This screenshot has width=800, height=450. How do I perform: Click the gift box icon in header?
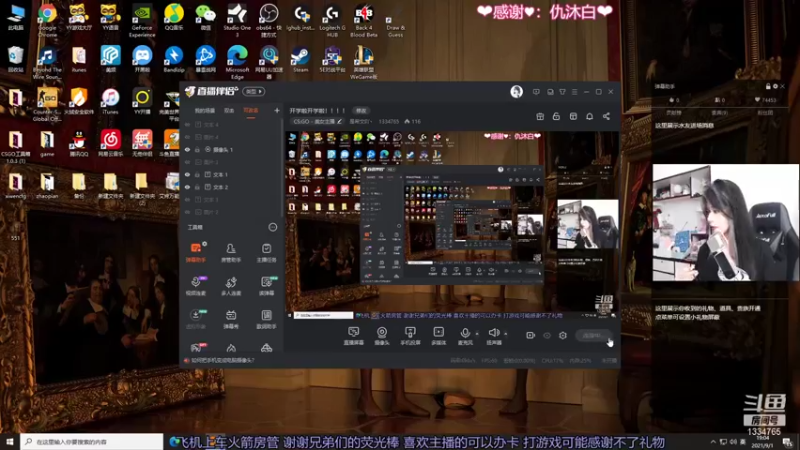tap(540, 116)
